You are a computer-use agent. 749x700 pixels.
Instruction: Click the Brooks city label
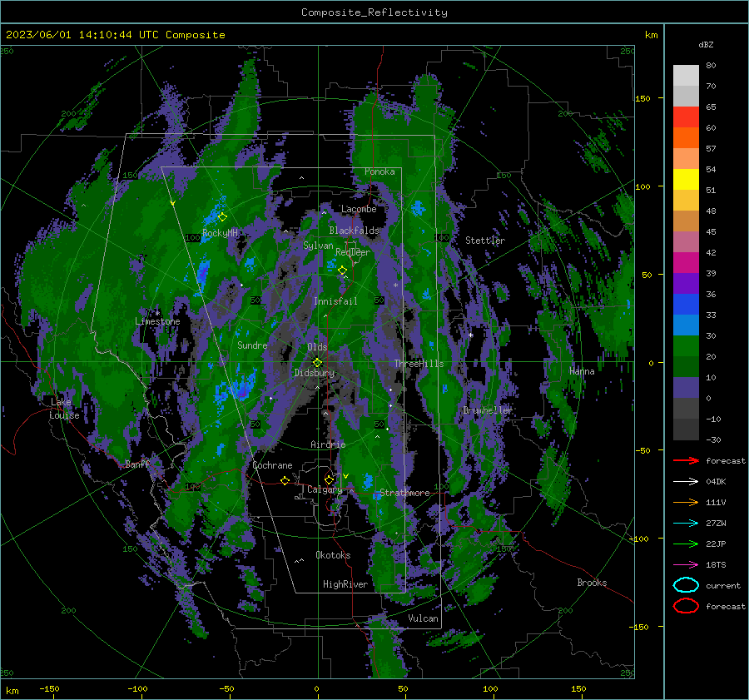click(592, 583)
